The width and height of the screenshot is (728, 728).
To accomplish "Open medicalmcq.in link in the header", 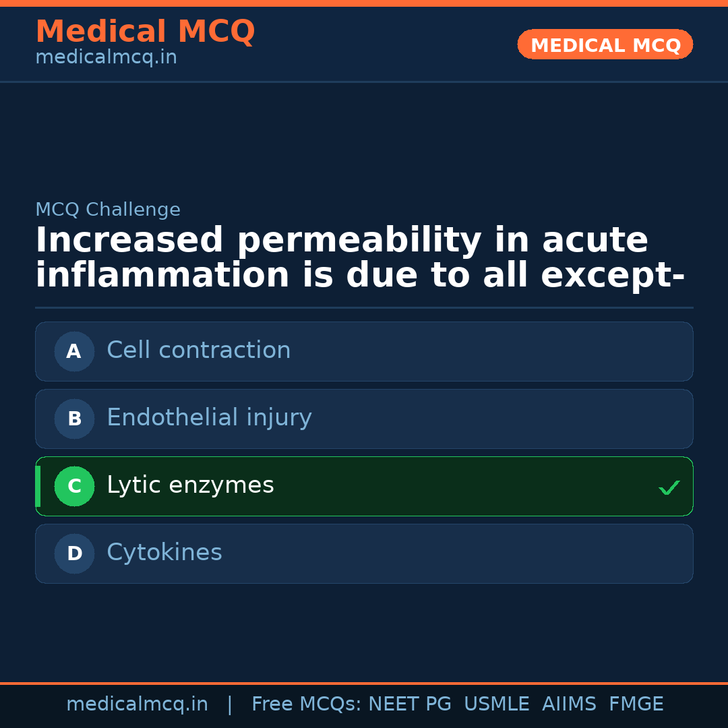I will (x=106, y=58).
